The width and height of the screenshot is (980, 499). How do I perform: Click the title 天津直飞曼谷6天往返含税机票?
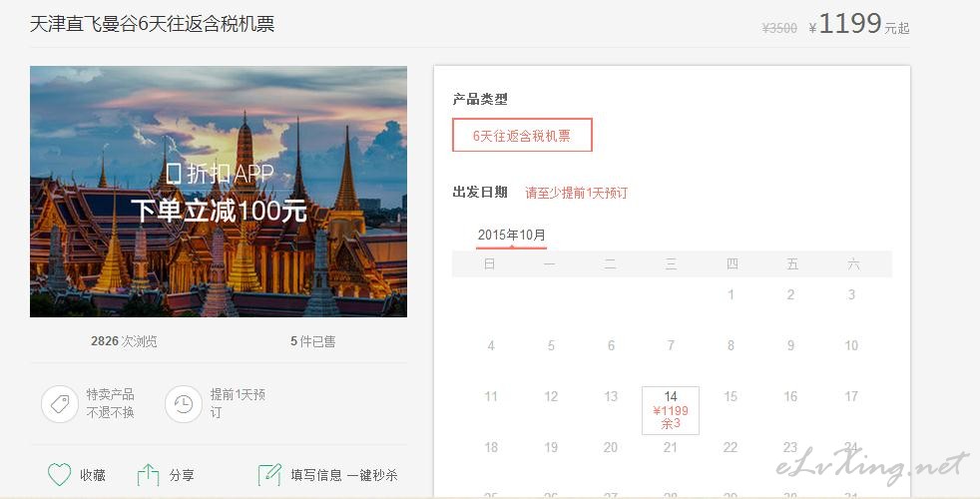pos(153,24)
